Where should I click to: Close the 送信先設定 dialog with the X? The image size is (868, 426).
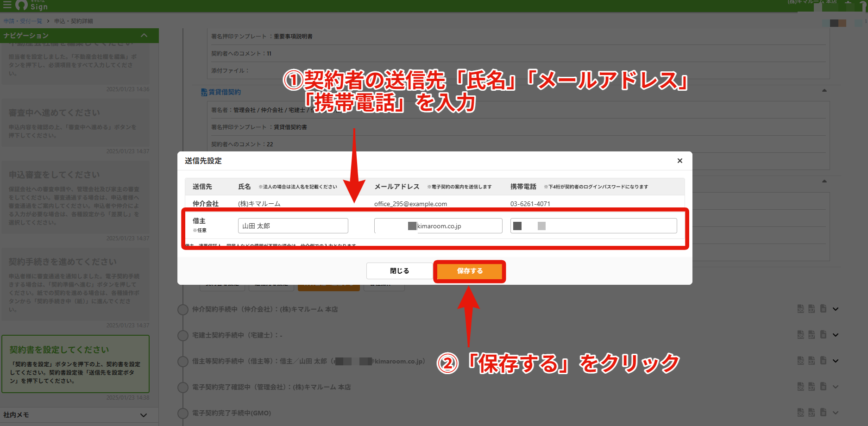(x=680, y=161)
